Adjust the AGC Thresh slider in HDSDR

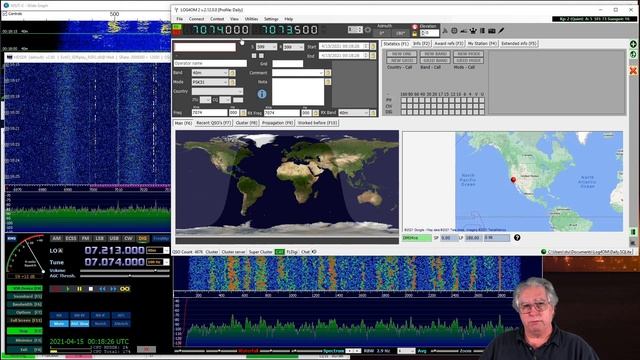(x=124, y=276)
